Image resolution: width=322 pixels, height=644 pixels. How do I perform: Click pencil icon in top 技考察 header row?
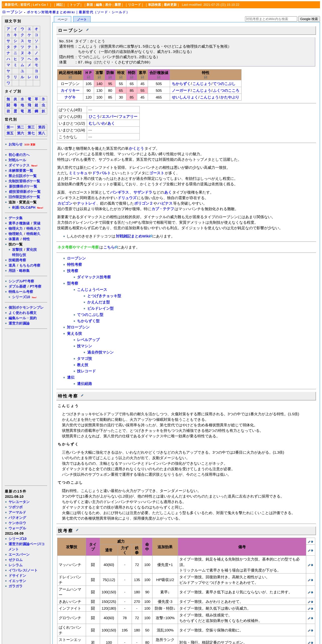point(309,542)
